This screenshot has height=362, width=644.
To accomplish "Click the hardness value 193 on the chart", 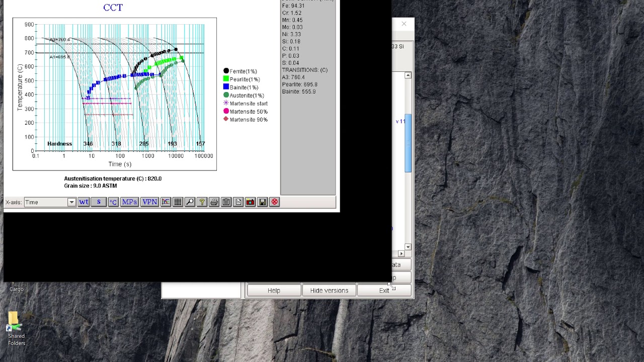I will click(172, 144).
